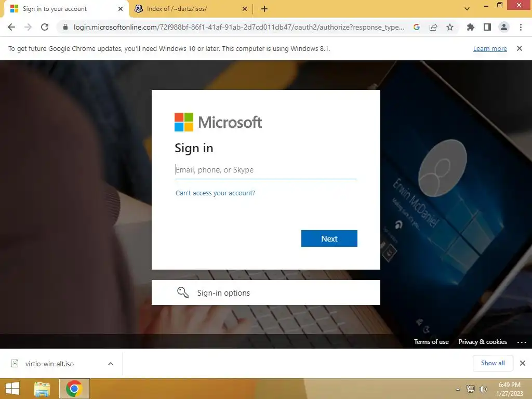This screenshot has width=532, height=399.
Task: Switch to the 'Sign in to your account' tab
Action: [66, 9]
